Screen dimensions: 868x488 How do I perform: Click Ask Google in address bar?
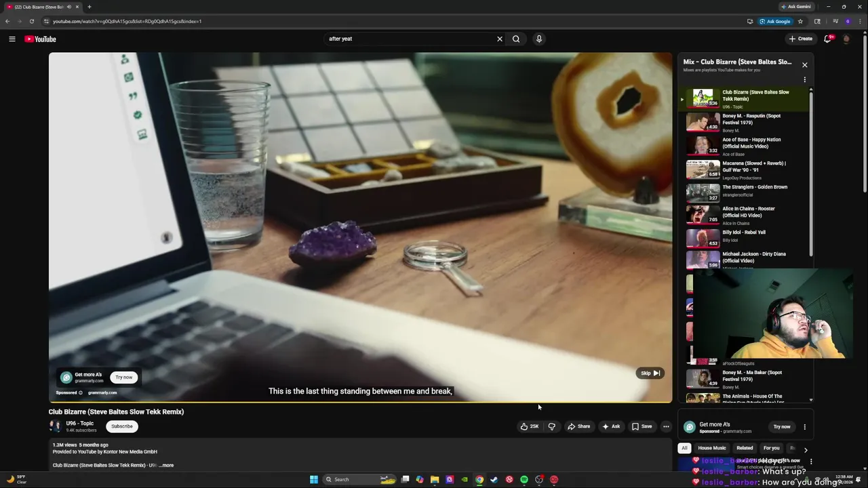[774, 21]
